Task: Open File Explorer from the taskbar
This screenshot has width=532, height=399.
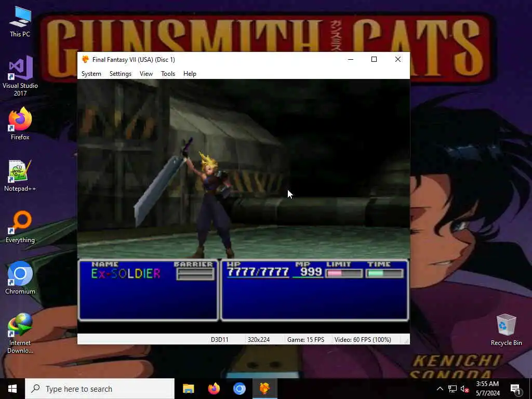Action: pyautogui.click(x=188, y=389)
